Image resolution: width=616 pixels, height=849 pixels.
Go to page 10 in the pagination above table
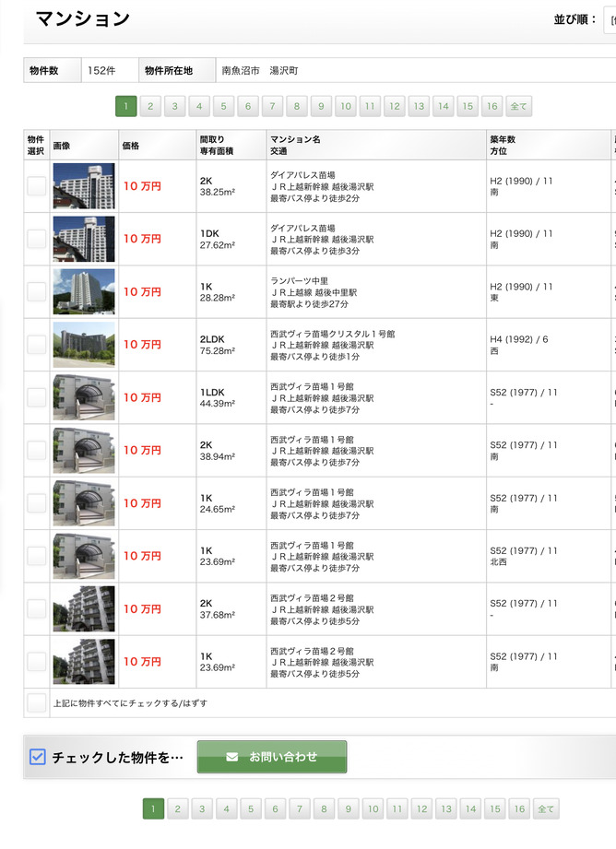(346, 106)
